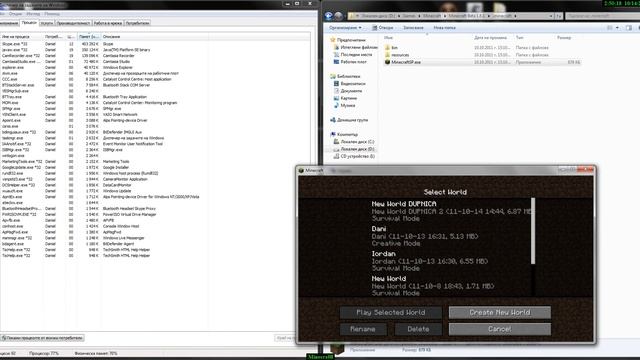The width and height of the screenshot is (640, 360).
Task: Click Предпочитани (Favorites) in navigation pane
Action: click(348, 40)
